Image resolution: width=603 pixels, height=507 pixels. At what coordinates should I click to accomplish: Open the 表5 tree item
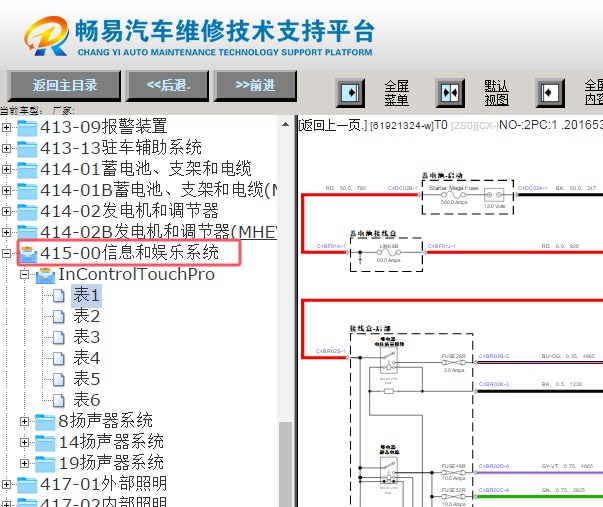click(x=87, y=379)
